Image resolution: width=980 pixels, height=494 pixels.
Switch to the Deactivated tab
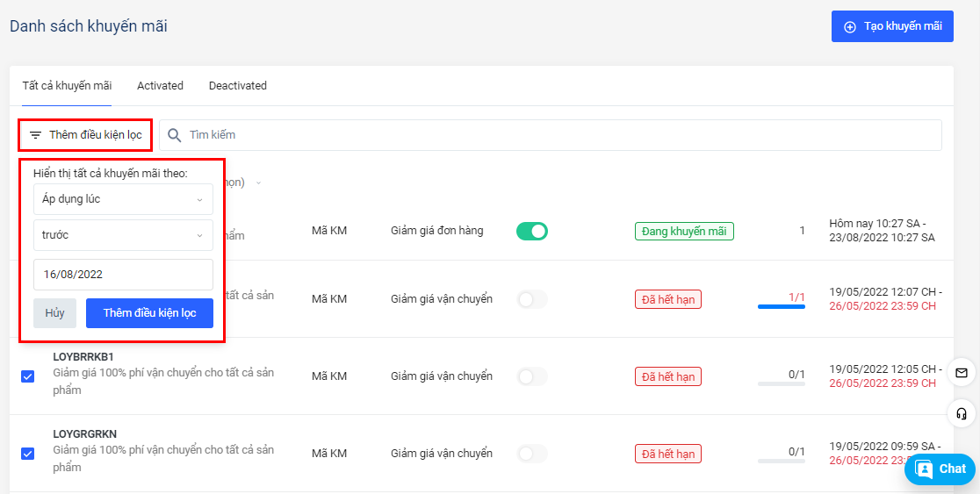point(238,86)
